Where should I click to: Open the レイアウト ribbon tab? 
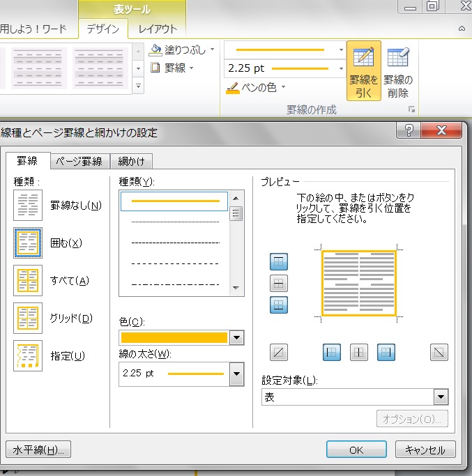click(x=158, y=29)
